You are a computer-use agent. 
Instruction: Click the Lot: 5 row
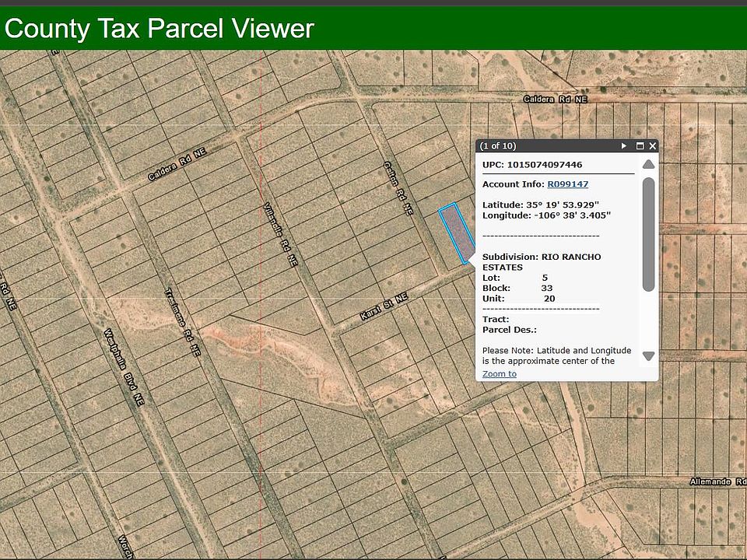[x=515, y=278]
